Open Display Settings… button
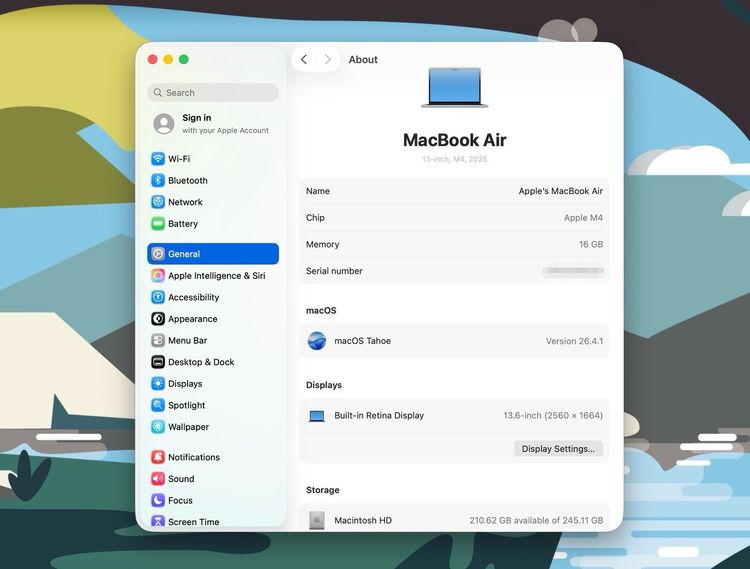 pos(558,449)
